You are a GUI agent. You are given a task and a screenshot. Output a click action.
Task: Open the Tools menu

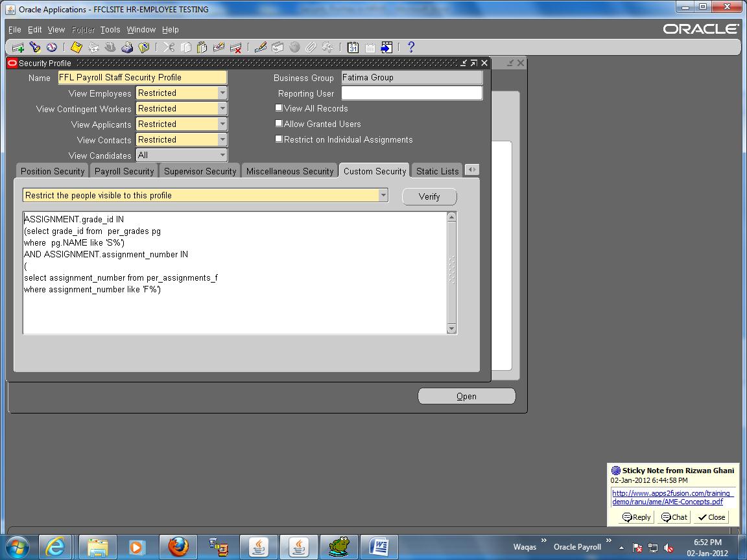[110, 29]
